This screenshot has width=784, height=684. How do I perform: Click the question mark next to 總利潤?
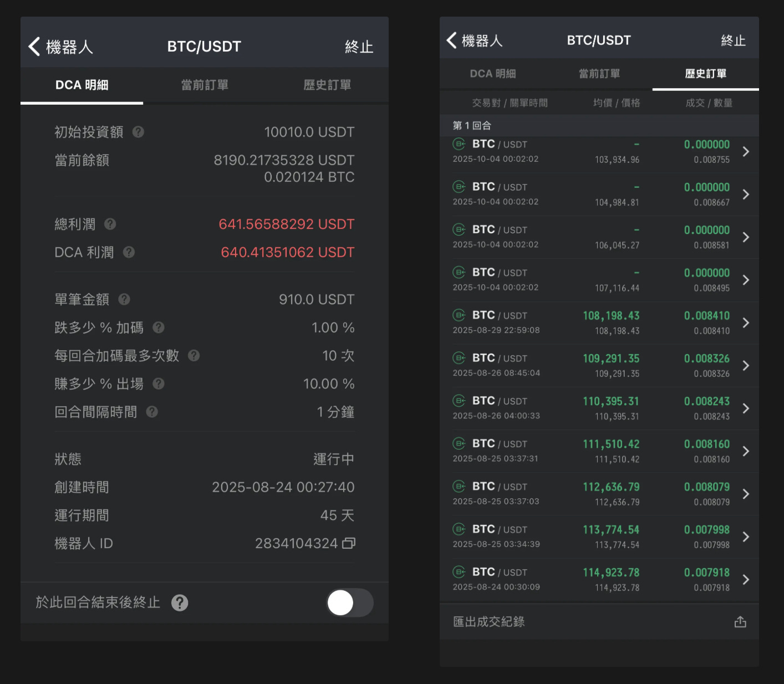pyautogui.click(x=110, y=224)
